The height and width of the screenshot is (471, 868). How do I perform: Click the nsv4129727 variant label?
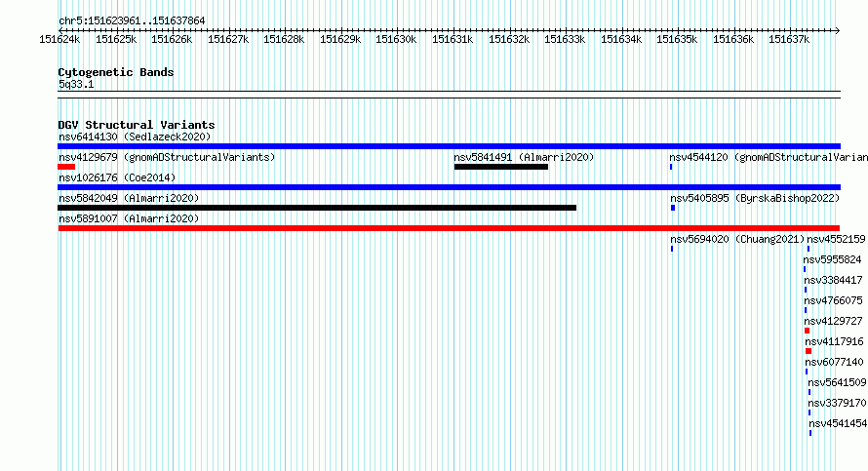833,321
